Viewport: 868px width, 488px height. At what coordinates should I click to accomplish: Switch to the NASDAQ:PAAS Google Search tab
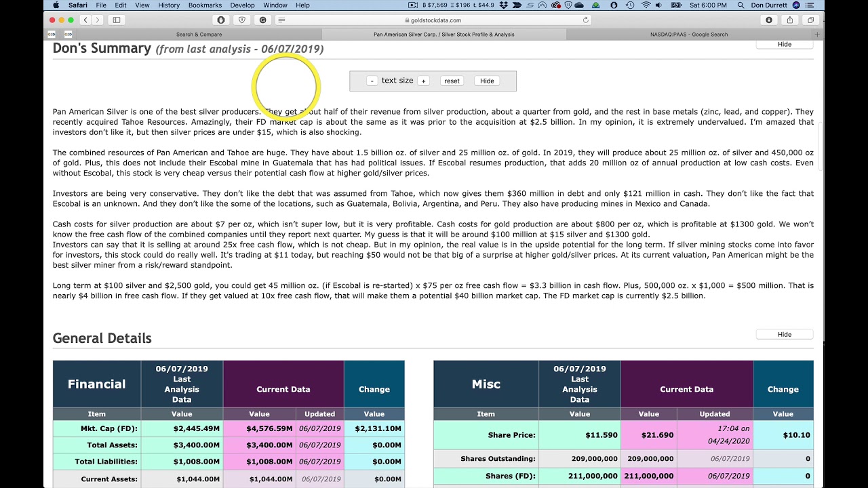tap(689, 34)
